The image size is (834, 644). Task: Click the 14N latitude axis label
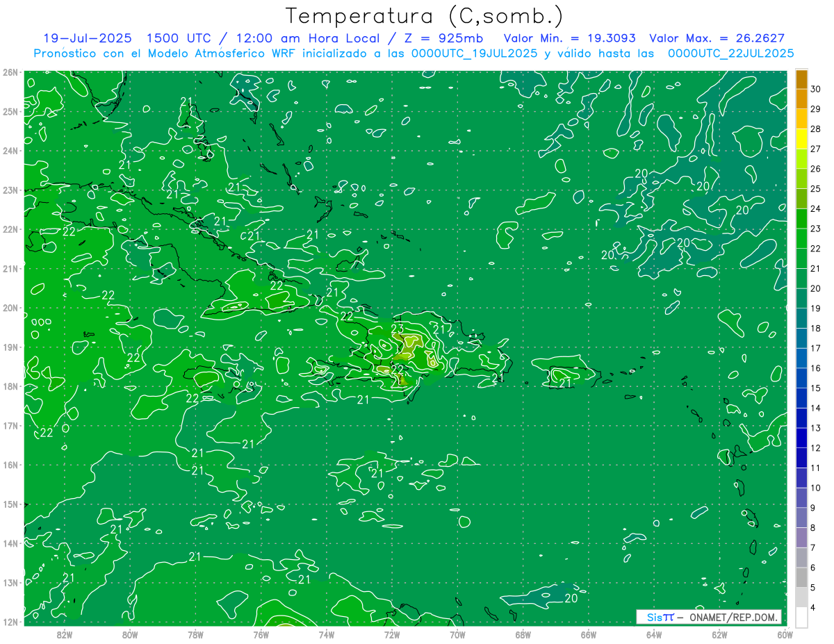point(10,543)
